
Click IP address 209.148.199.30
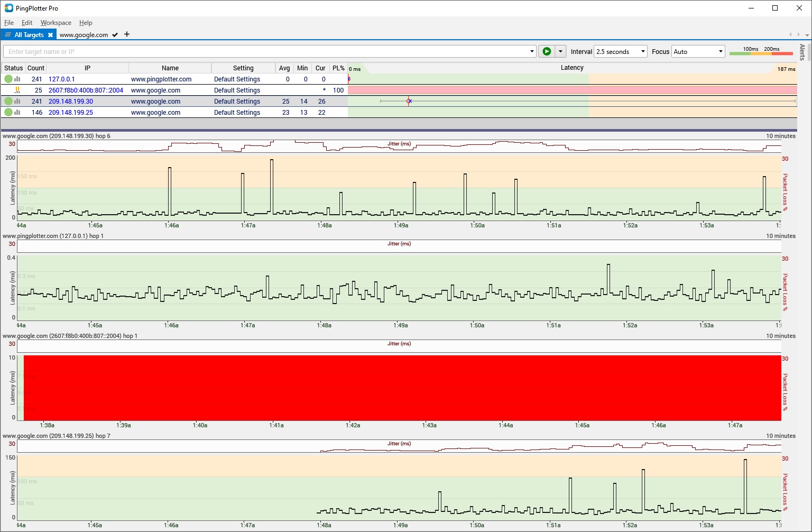click(x=71, y=102)
